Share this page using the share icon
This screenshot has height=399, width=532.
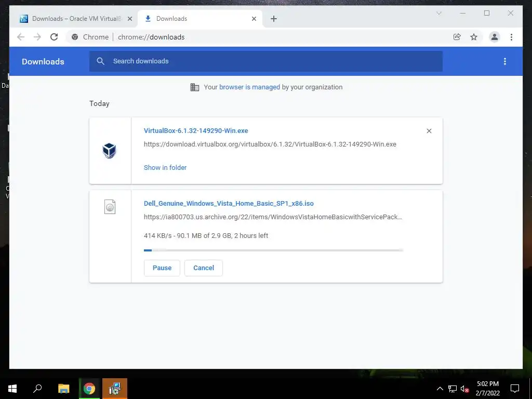457,37
